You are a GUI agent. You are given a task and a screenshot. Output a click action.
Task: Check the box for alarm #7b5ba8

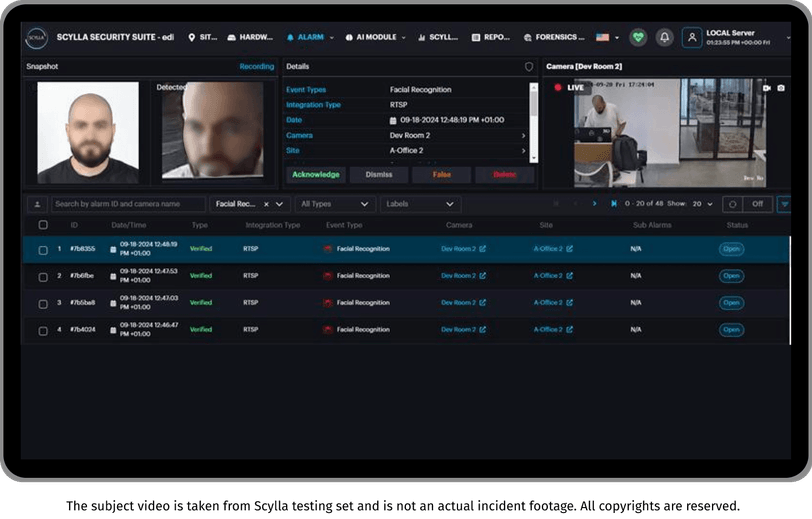pyautogui.click(x=43, y=304)
